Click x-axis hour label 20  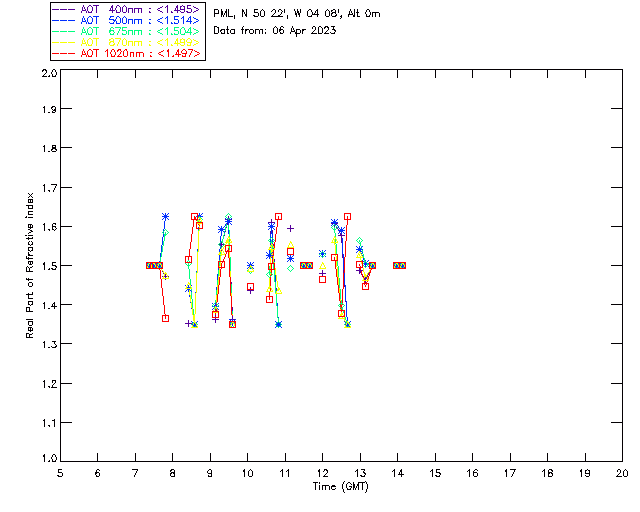click(x=622, y=473)
